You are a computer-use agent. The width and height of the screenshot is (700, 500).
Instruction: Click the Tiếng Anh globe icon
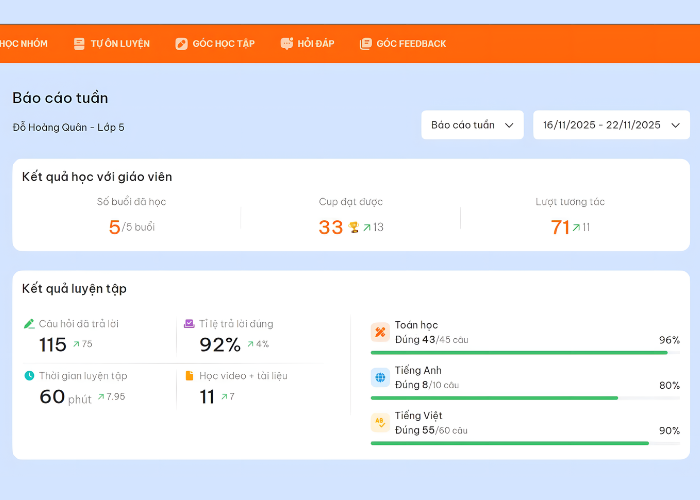click(380, 377)
